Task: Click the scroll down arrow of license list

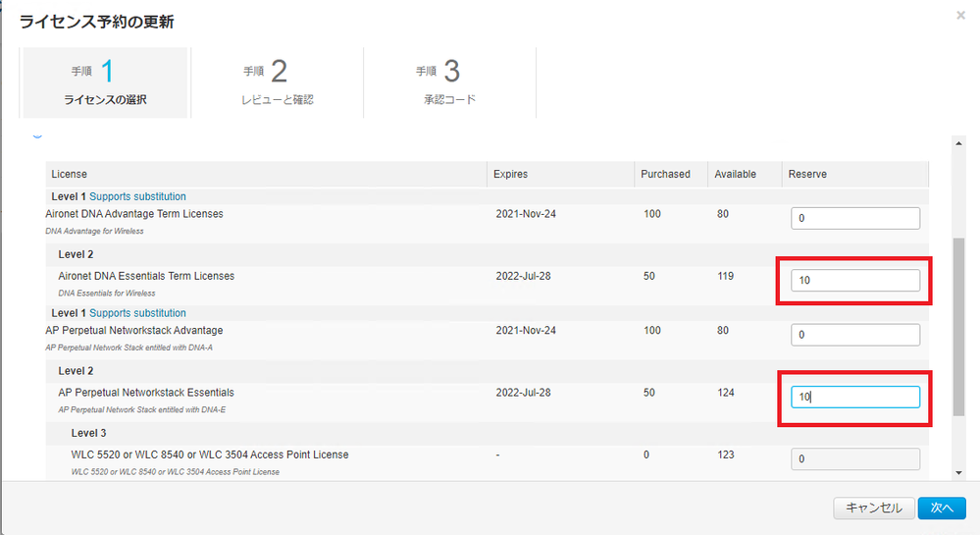Action: 958,473
